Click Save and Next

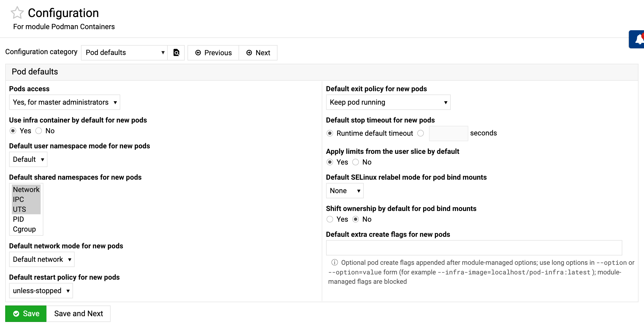tap(79, 313)
